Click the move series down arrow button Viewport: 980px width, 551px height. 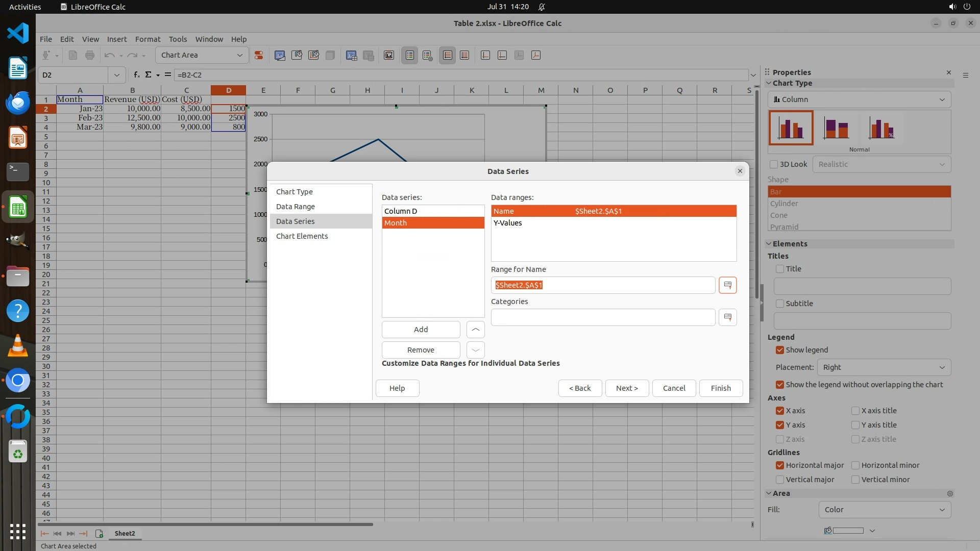pyautogui.click(x=475, y=350)
